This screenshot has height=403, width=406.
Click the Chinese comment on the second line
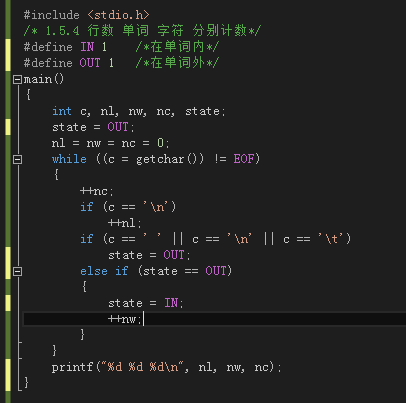pyautogui.click(x=142, y=31)
